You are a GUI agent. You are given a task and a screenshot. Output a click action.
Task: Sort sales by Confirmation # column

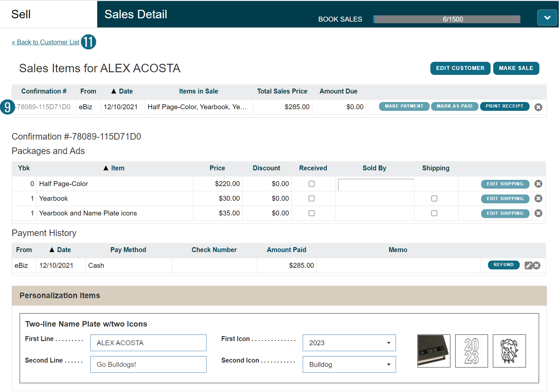click(x=44, y=91)
